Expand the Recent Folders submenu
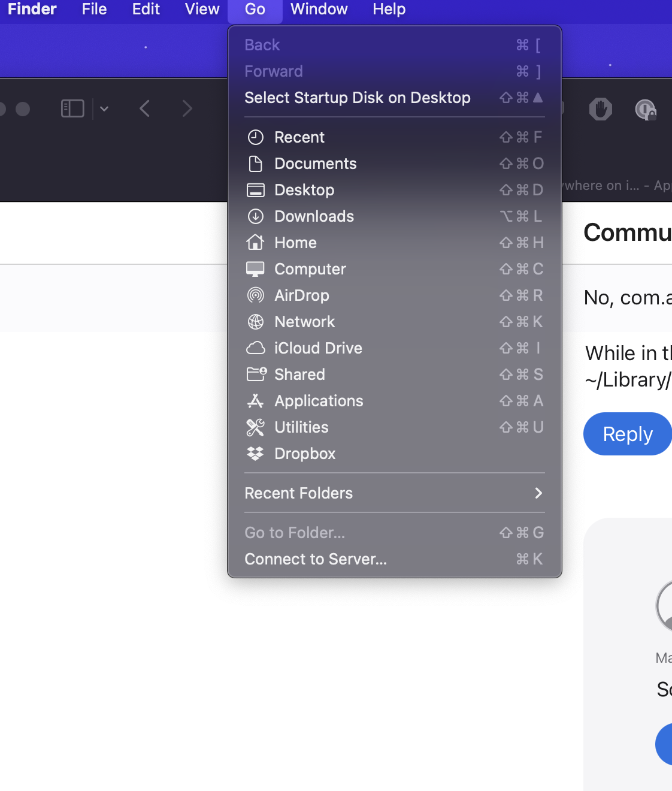The image size is (672, 791). (394, 493)
